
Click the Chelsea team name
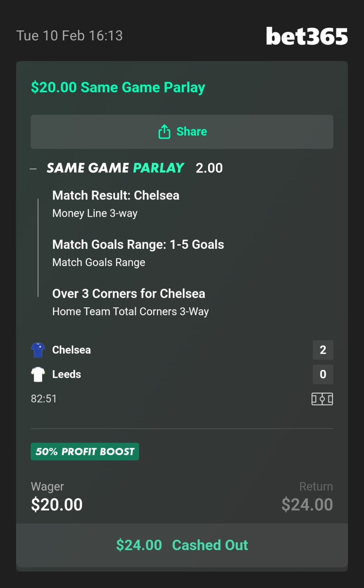pyautogui.click(x=71, y=350)
